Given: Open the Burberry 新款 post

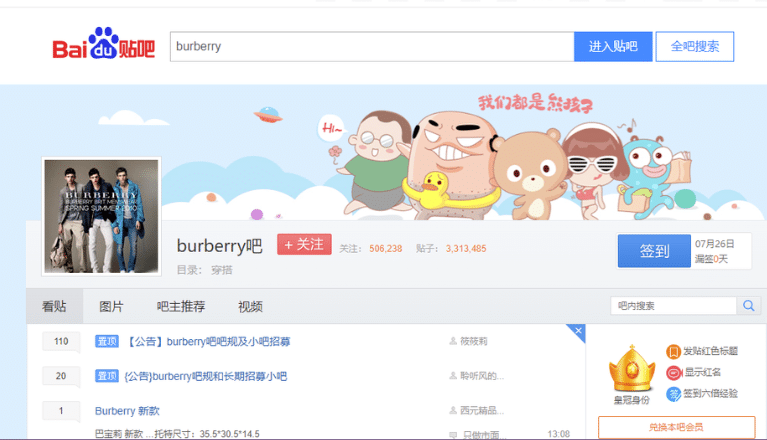Looking at the screenshot, I should pyautogui.click(x=127, y=411).
